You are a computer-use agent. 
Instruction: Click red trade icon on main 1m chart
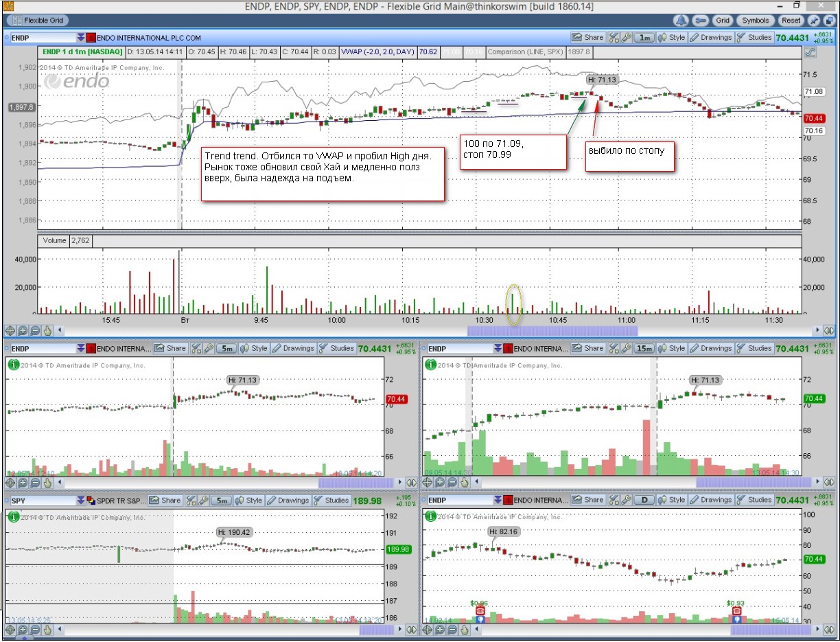[x=91, y=38]
